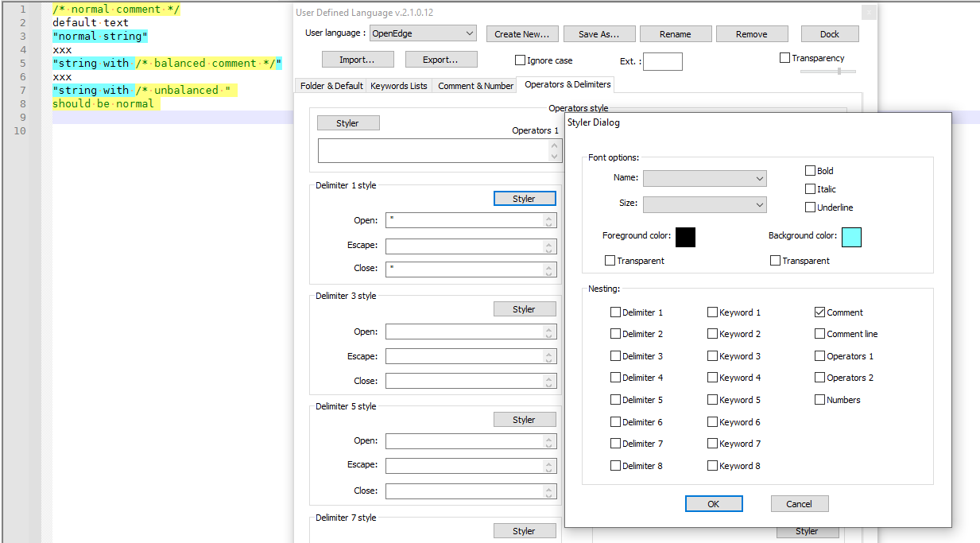This screenshot has width=980, height=543.
Task: Click Delimiter 5 Escape field
Action: click(x=471, y=466)
